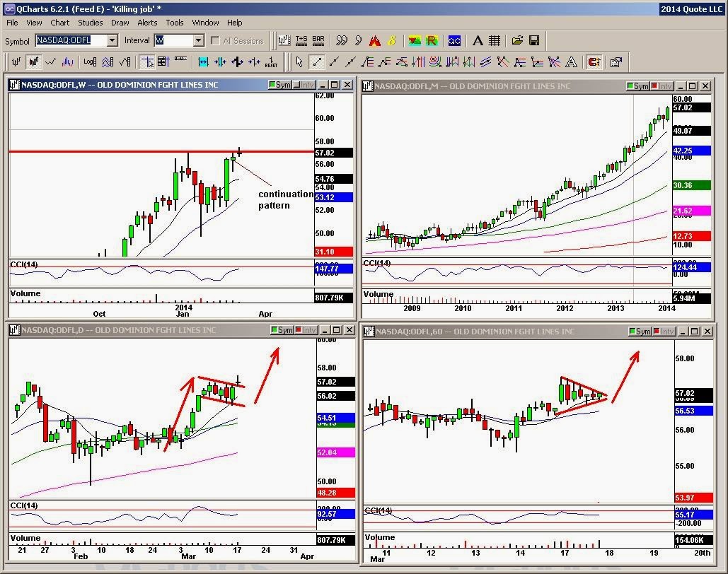Open new chart window icon
728x574 pixels.
point(284,41)
